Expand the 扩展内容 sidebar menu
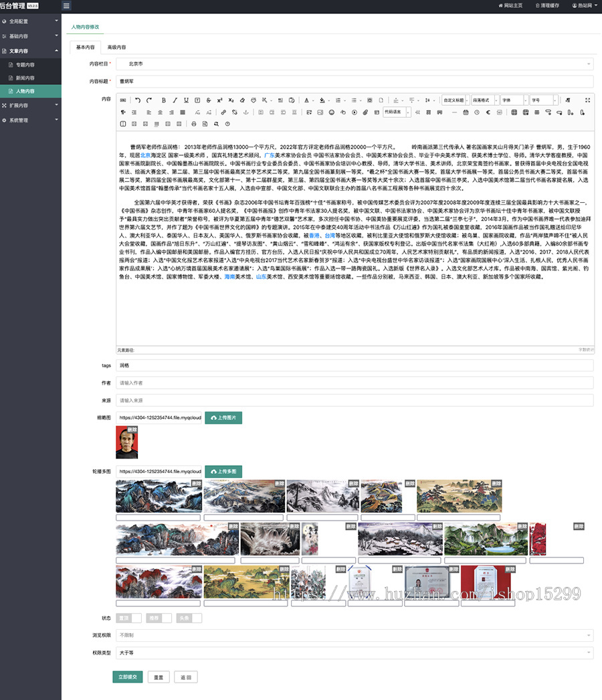Screen dimensions: 602x700 tap(30, 105)
